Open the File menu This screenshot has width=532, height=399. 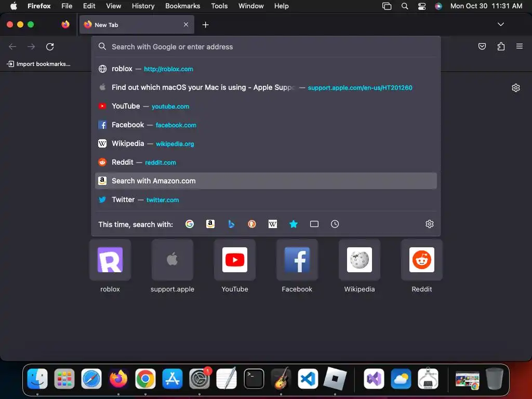pos(66,6)
